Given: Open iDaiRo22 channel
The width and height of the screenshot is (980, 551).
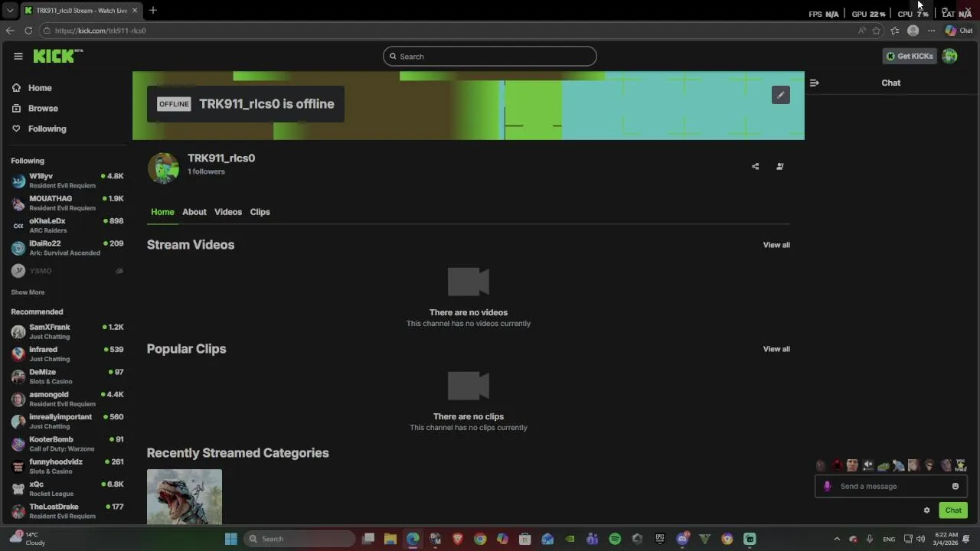Looking at the screenshot, I should [67, 248].
